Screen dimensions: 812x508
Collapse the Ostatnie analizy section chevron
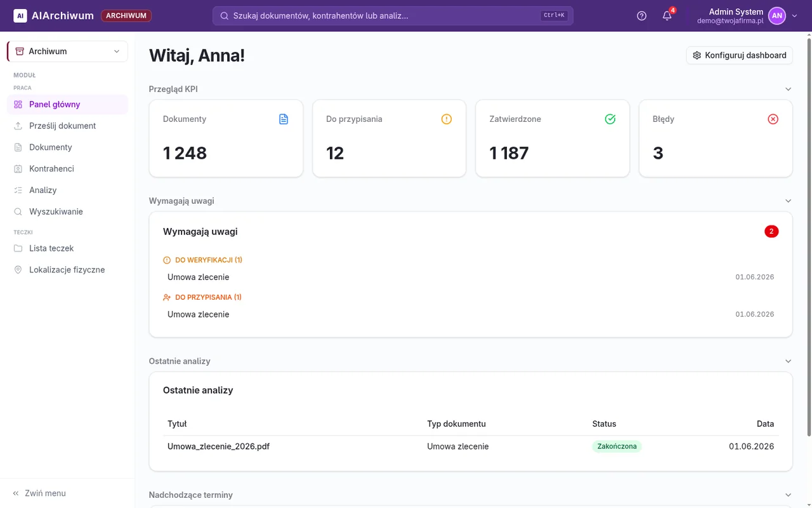(789, 361)
